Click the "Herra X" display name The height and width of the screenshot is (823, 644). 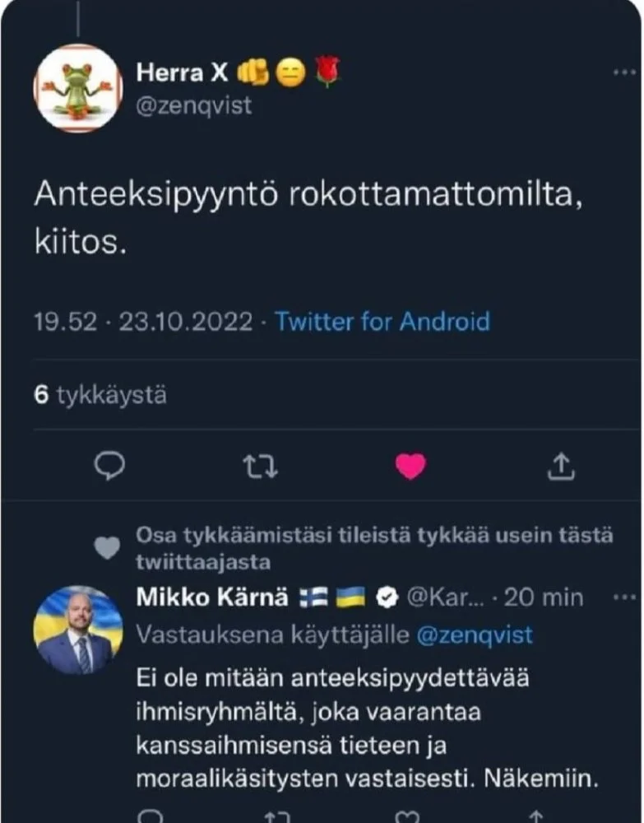[182, 74]
